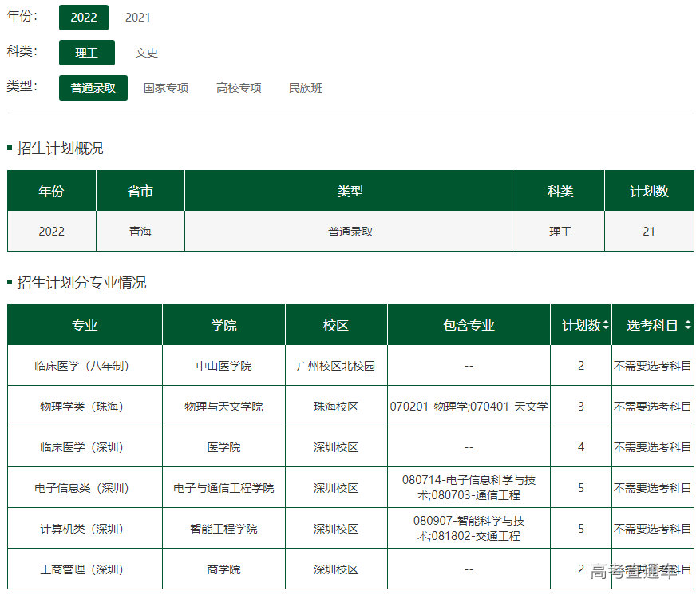This screenshot has width=700, height=603.
Task: Select 国家专项 admission type
Action: [166, 88]
